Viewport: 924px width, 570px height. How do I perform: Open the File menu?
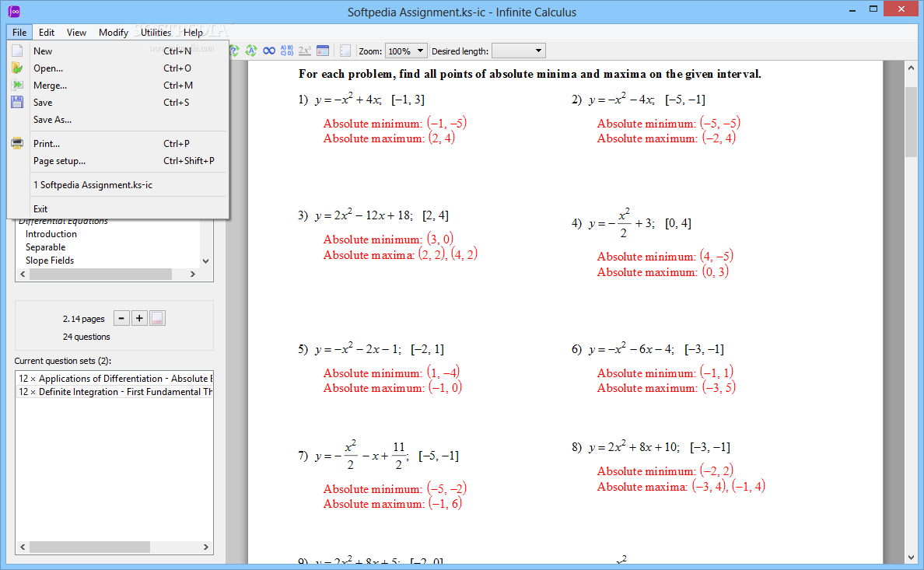point(19,33)
